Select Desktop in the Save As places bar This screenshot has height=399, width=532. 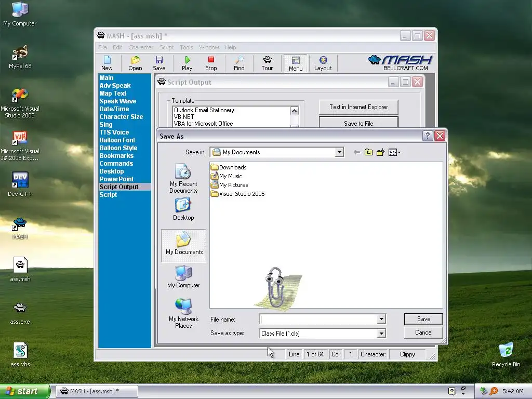[x=183, y=209]
